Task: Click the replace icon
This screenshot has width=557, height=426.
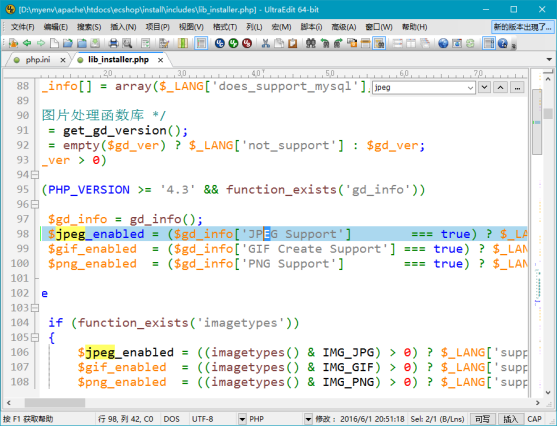Action: click(x=352, y=43)
